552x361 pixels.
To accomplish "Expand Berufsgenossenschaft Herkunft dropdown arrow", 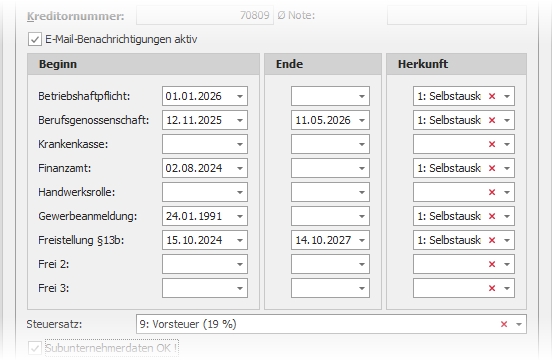I will [x=507, y=120].
